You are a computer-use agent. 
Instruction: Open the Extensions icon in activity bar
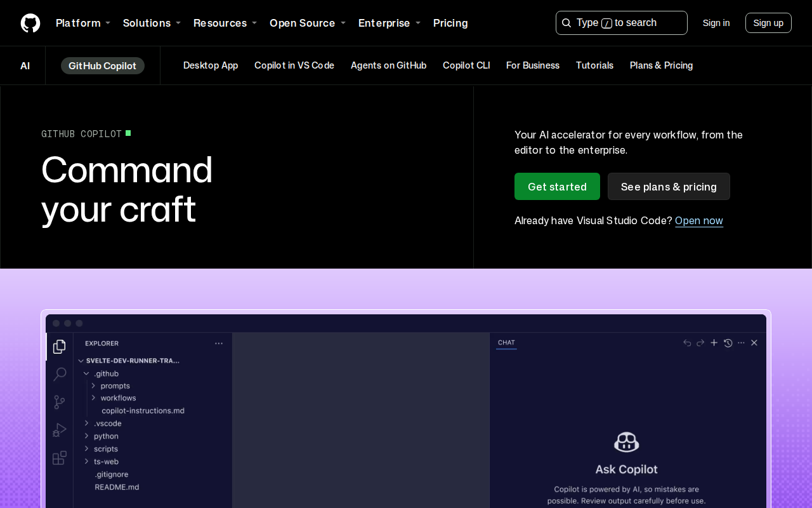coord(60,458)
